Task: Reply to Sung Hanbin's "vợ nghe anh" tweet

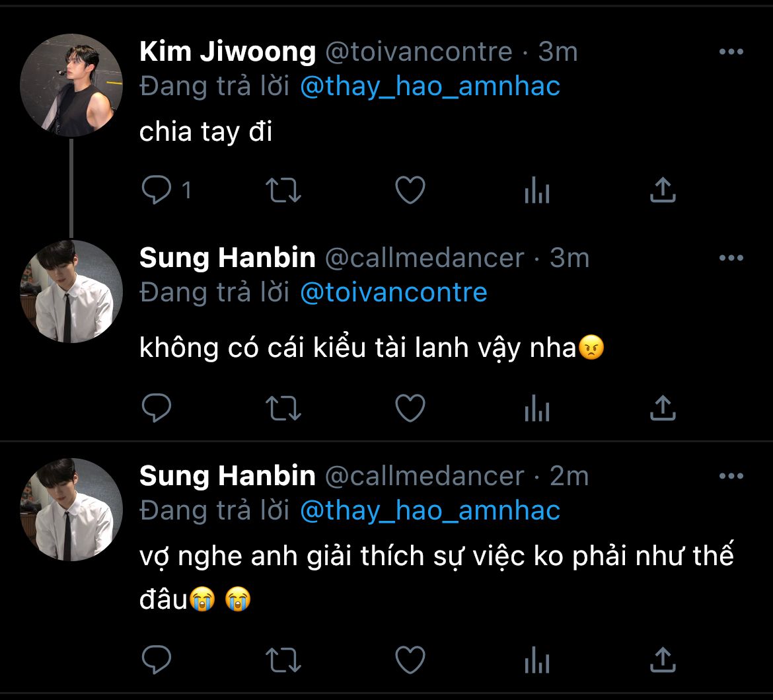Action: point(157,659)
